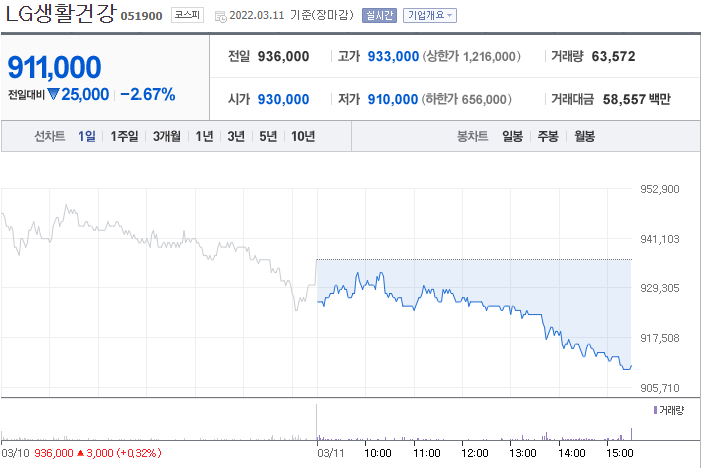The width and height of the screenshot is (701, 468).
Task: Click the 거래량 value 63,572
Action: coord(613,56)
